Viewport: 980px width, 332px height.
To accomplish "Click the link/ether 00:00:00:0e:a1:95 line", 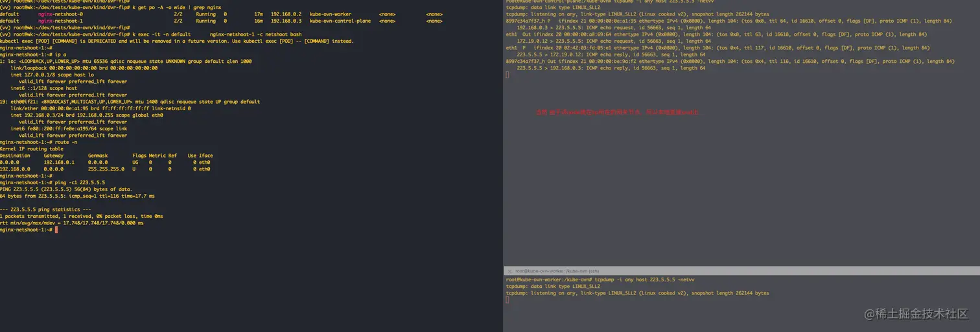I will coord(100,108).
